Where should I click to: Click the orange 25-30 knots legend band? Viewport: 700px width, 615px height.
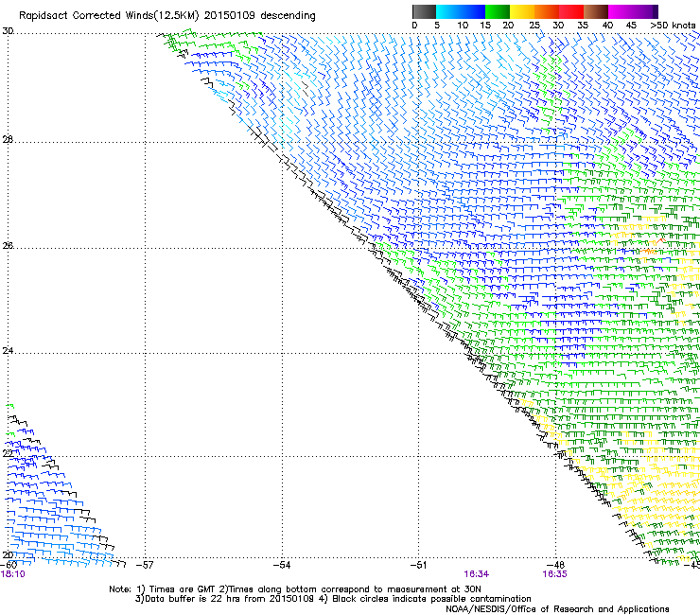click(547, 11)
